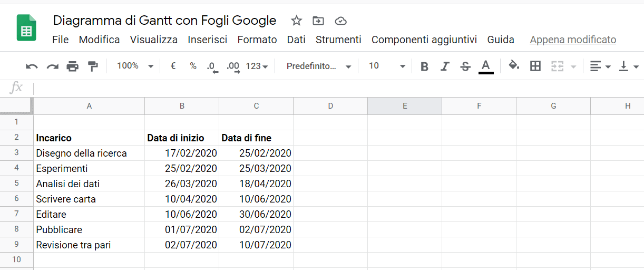Toggle strikethrough formatting
This screenshot has width=644, height=270.
(x=465, y=66)
